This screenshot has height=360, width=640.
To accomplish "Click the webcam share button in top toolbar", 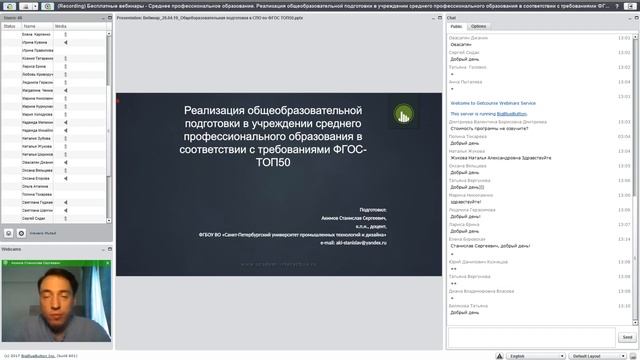I will [48, 6].
